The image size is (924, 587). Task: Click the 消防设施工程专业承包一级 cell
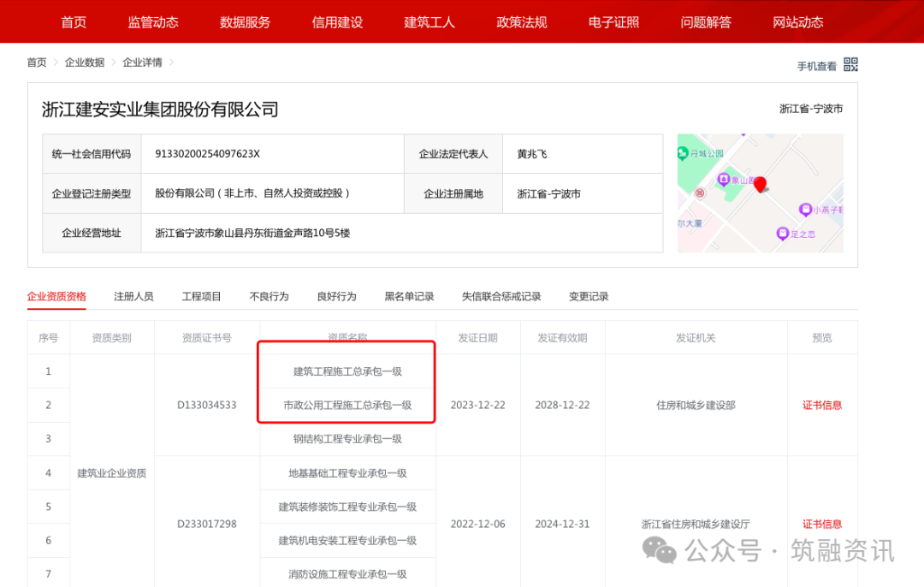(x=347, y=574)
